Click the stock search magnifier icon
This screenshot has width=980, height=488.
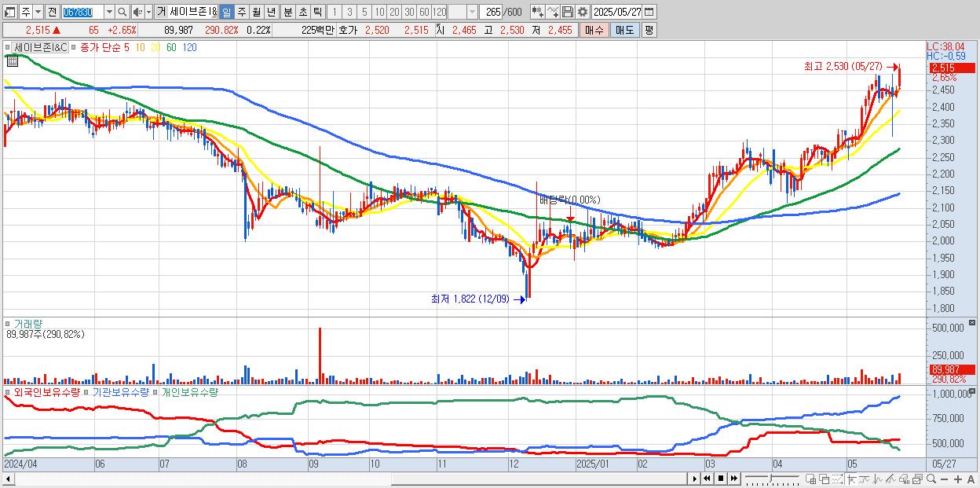(122, 12)
